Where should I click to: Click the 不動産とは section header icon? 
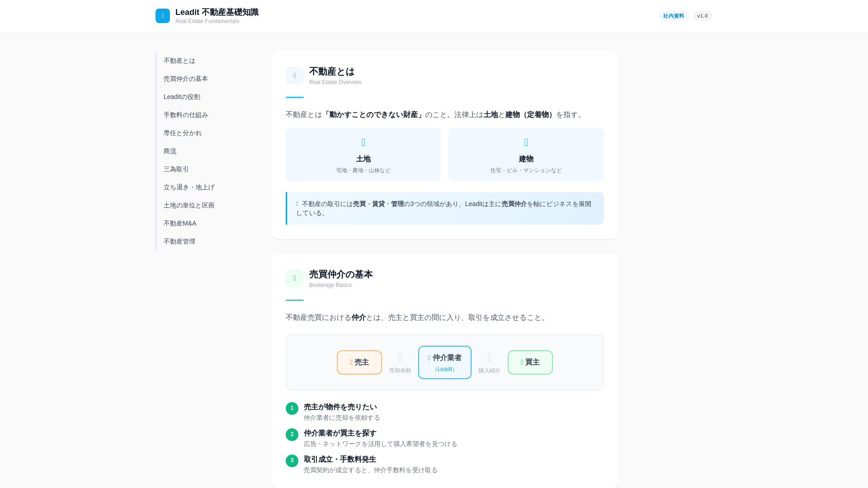(x=295, y=75)
